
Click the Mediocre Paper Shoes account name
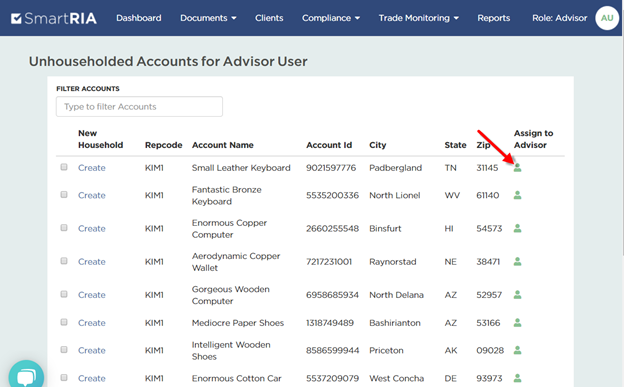point(238,322)
